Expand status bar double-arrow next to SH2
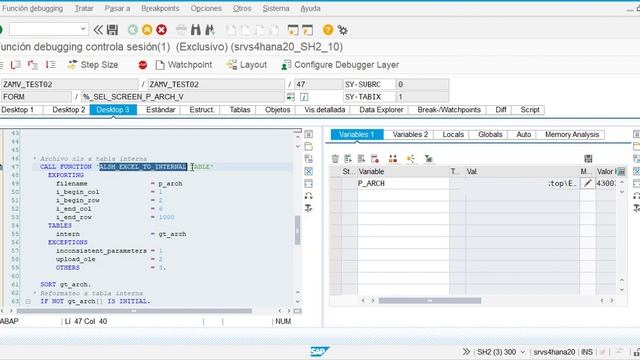This screenshot has width=640, height=360. pos(466,351)
